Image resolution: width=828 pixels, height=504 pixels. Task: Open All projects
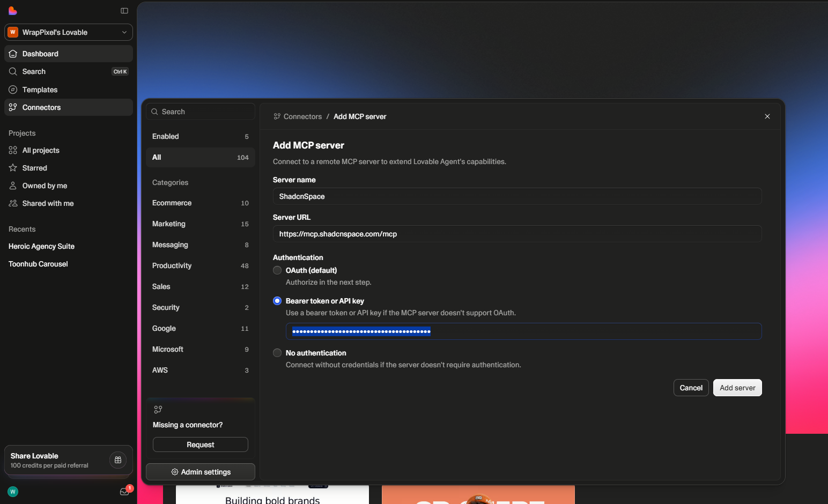[x=69, y=150]
